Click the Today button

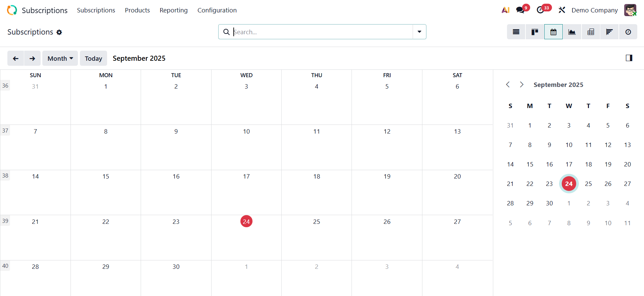[93, 58]
